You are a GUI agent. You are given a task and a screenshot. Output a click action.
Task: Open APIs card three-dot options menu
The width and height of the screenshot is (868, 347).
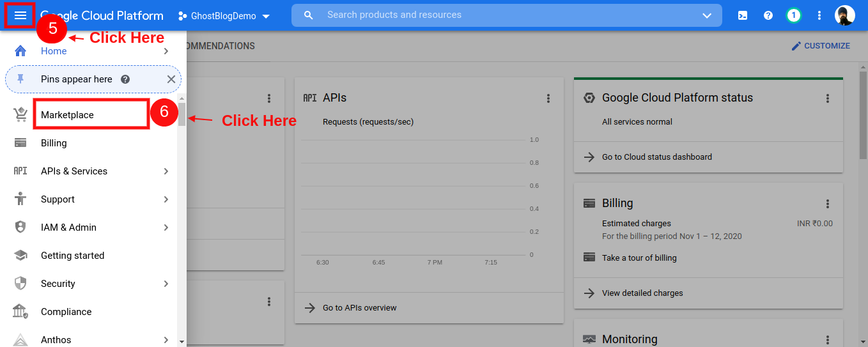click(548, 98)
